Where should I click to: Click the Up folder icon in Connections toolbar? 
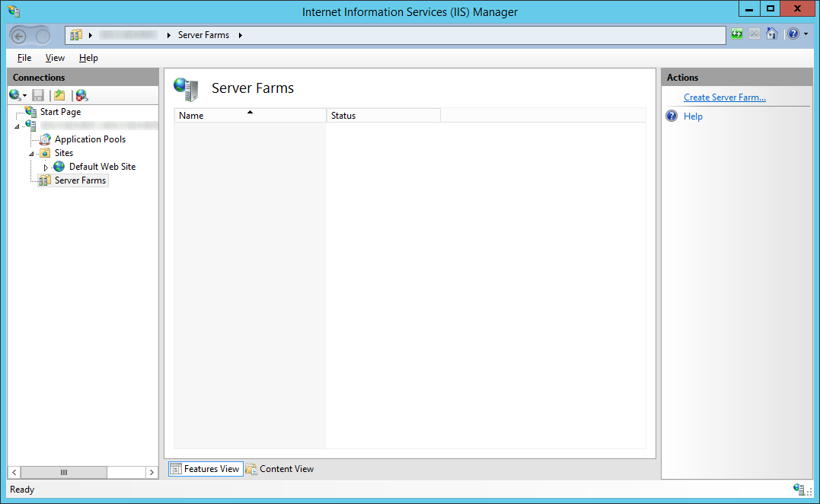(x=59, y=95)
